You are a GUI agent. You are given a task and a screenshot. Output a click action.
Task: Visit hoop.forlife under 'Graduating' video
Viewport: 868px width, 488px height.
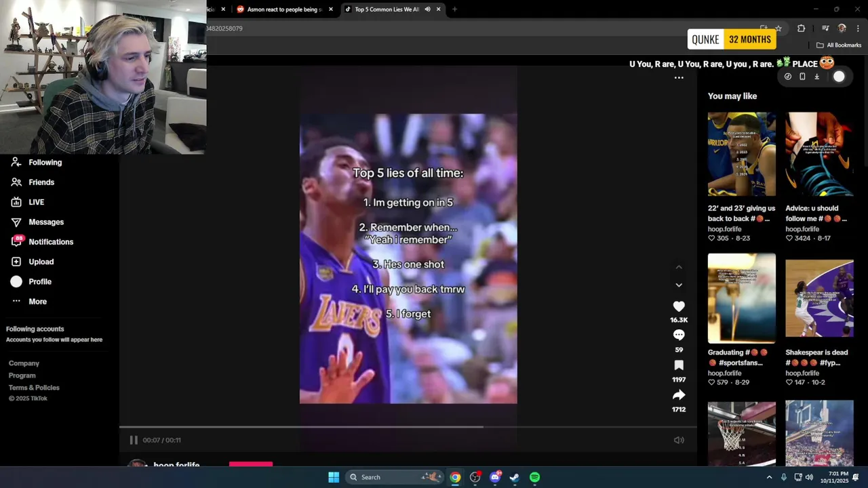725,373
